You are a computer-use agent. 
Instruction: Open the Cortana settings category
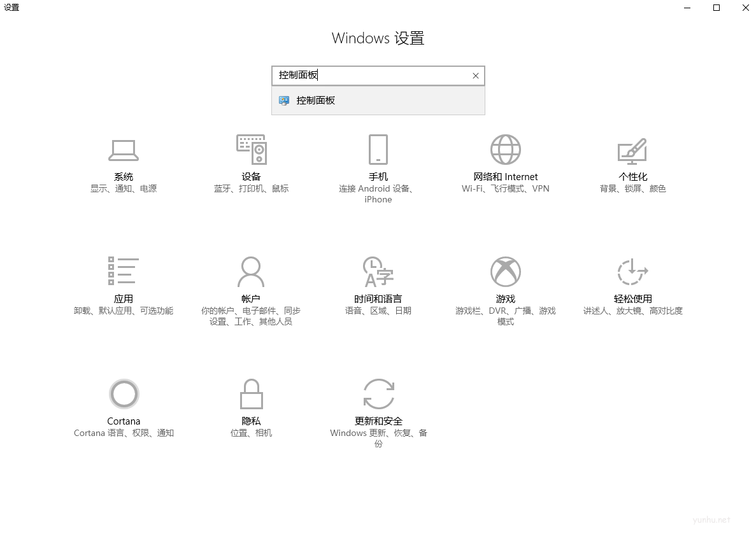point(124,407)
